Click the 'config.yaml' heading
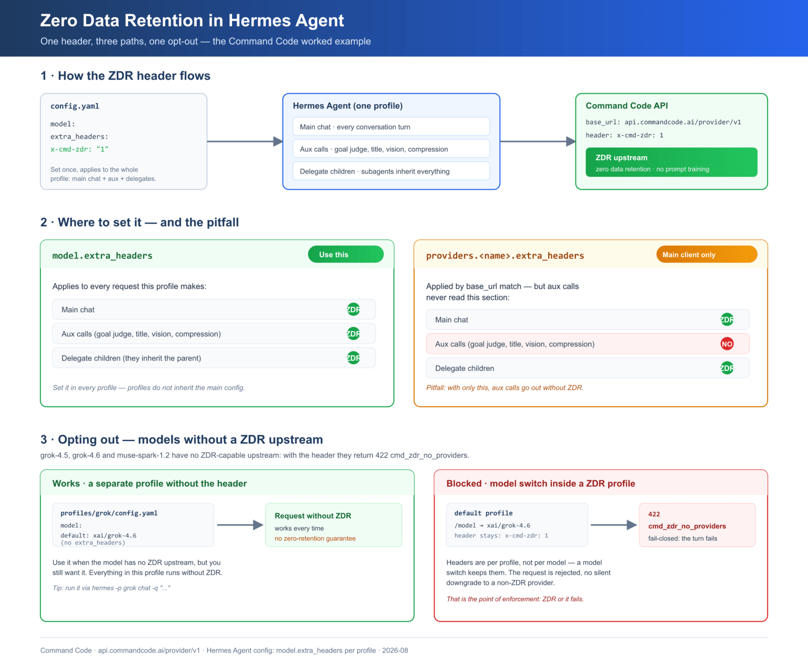This screenshot has height=672, width=808. [x=75, y=106]
